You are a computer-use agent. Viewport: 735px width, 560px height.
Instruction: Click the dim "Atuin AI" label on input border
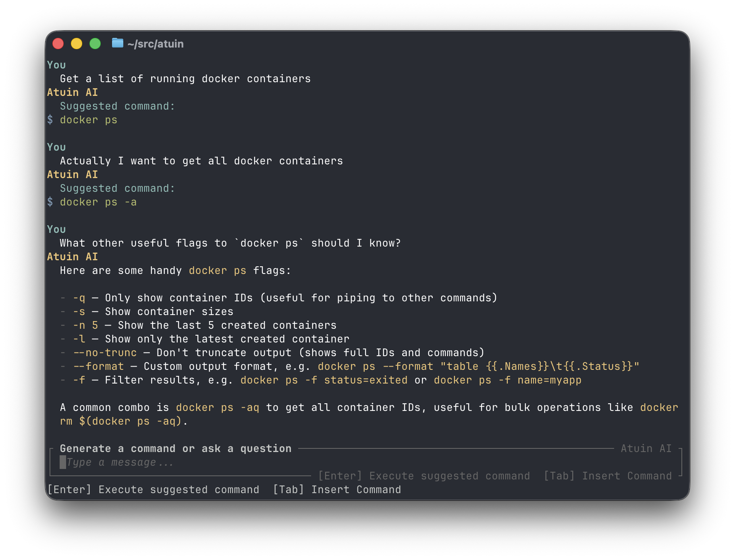tap(646, 449)
